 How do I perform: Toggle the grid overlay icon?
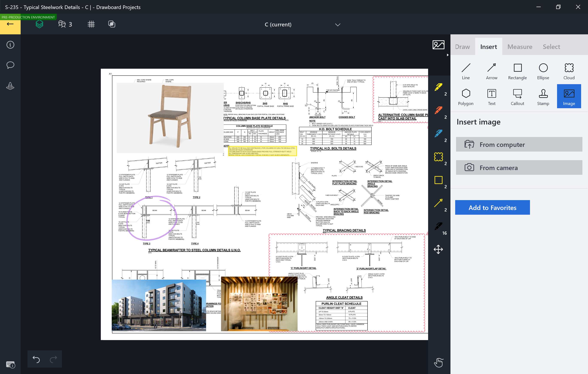pos(91,24)
